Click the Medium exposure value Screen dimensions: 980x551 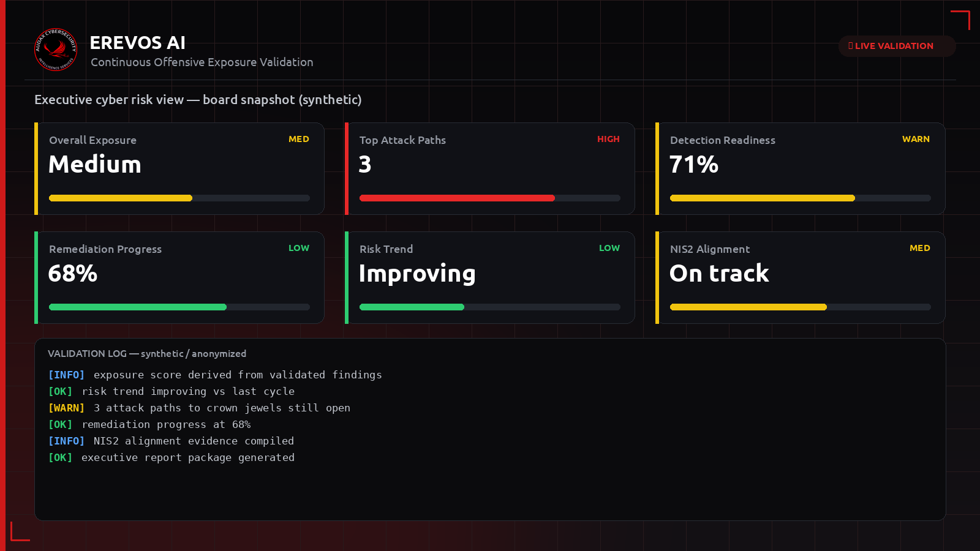point(95,164)
